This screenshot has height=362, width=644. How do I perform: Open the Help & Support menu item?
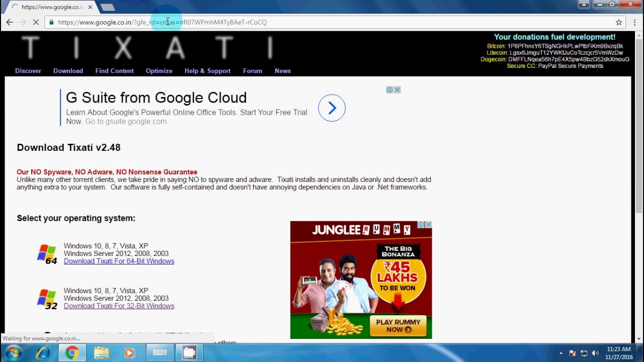tap(207, 71)
